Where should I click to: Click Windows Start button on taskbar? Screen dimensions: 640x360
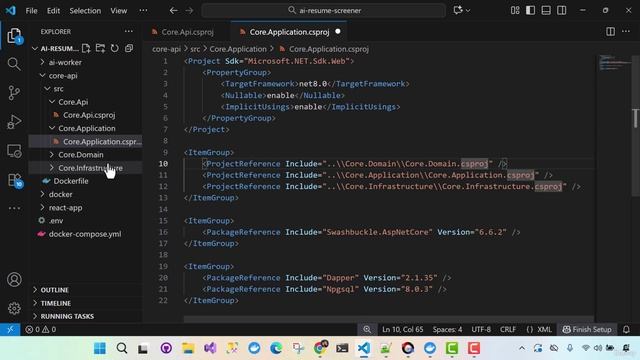click(x=100, y=348)
